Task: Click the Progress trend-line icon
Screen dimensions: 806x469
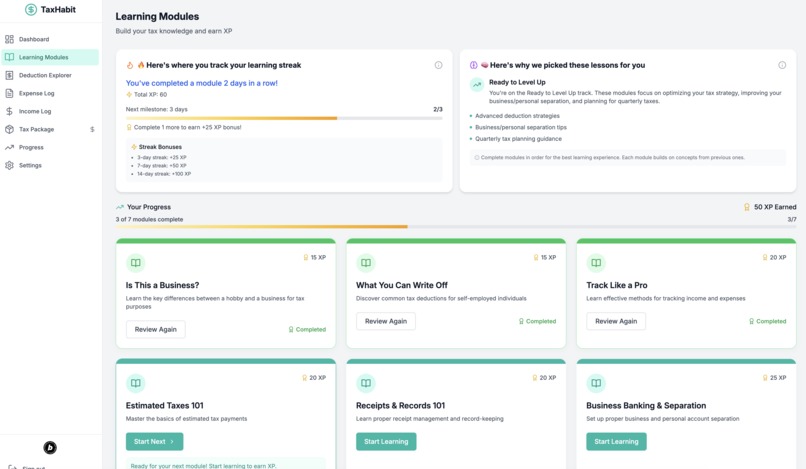Action: click(9, 147)
